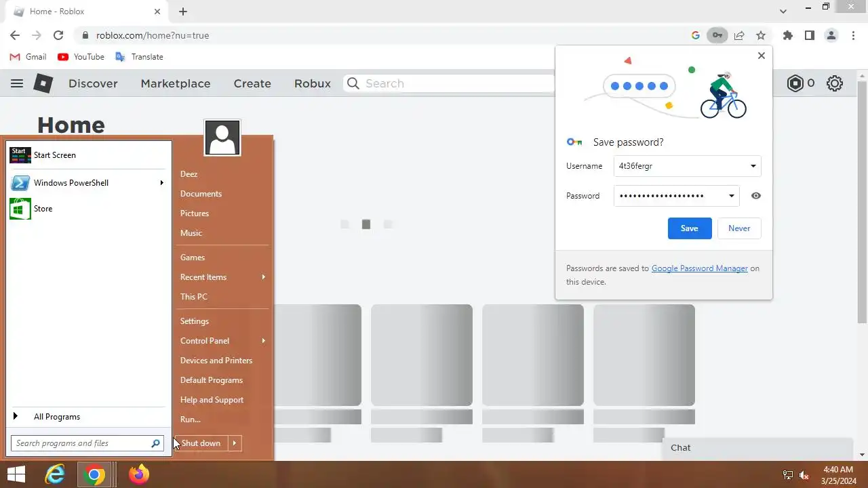The height and width of the screenshot is (488, 868).
Task: Open the Chrome extensions puzzle icon
Action: [x=787, y=35]
